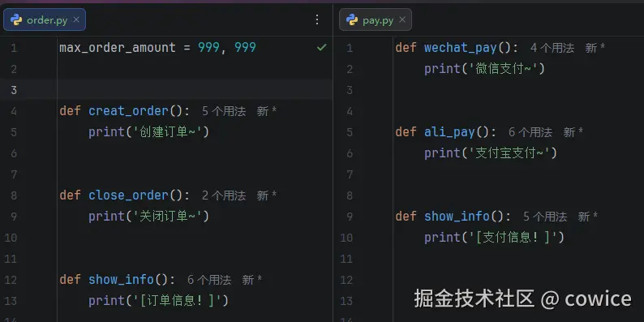Click line number 9 in pay.py gutter
Image resolution: width=644 pixels, height=322 pixels.
coord(350,217)
